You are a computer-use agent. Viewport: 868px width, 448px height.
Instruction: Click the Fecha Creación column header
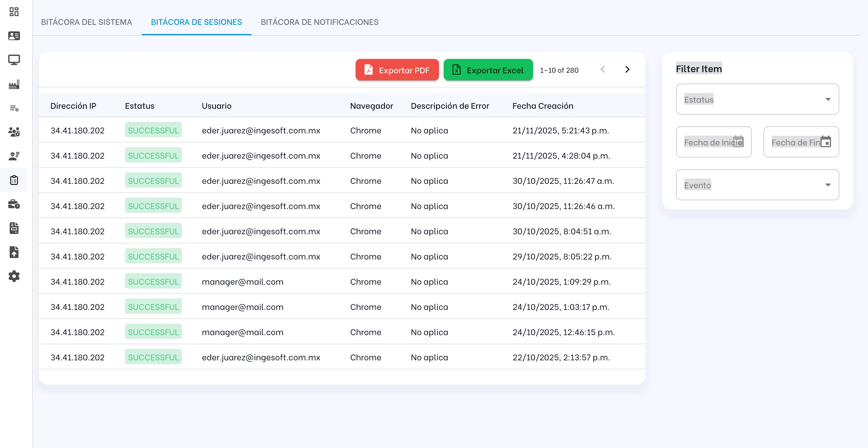[x=543, y=106]
